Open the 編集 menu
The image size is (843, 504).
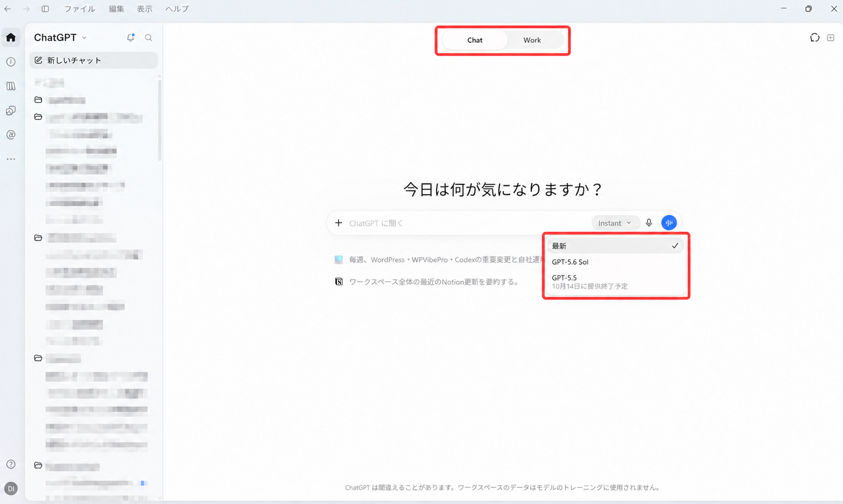[x=116, y=9]
